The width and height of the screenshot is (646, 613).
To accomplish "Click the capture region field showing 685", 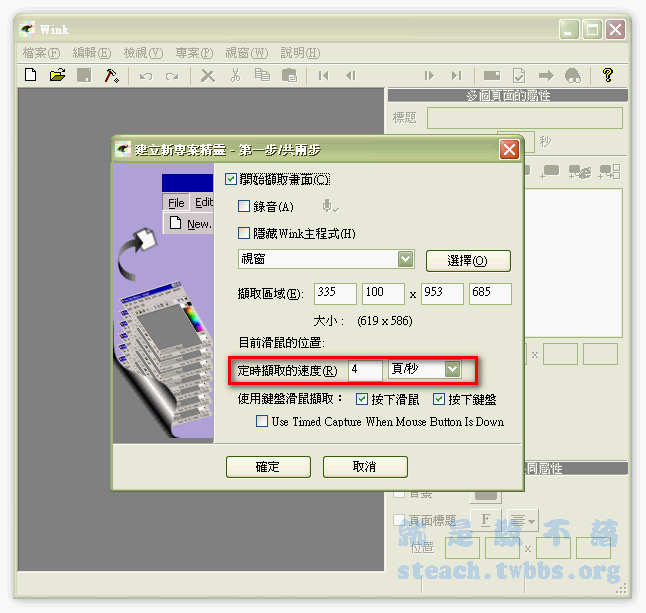I will pyautogui.click(x=490, y=293).
